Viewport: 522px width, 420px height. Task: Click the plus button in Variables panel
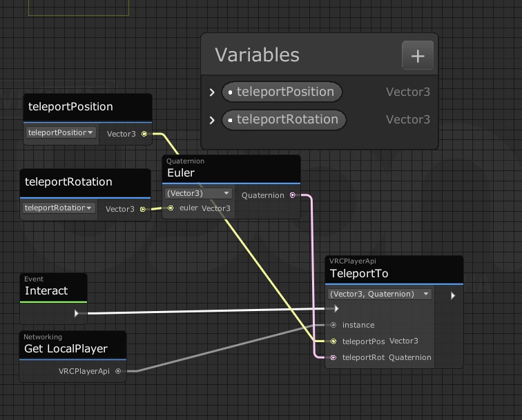[x=418, y=56]
